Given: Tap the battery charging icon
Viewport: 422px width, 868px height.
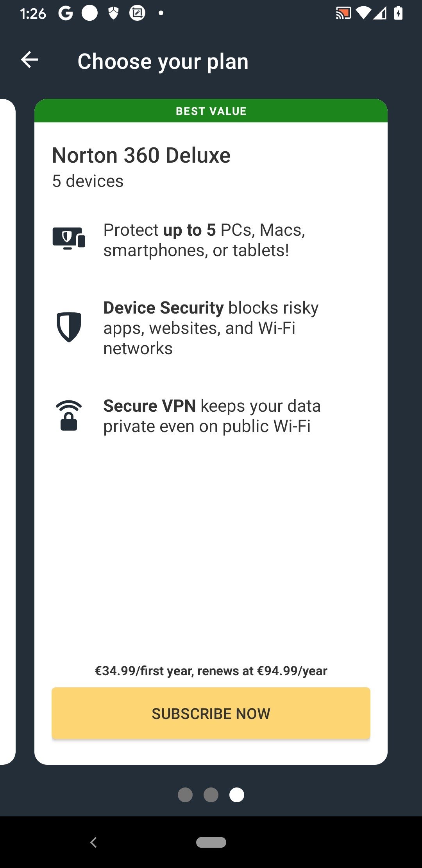Looking at the screenshot, I should [398, 13].
